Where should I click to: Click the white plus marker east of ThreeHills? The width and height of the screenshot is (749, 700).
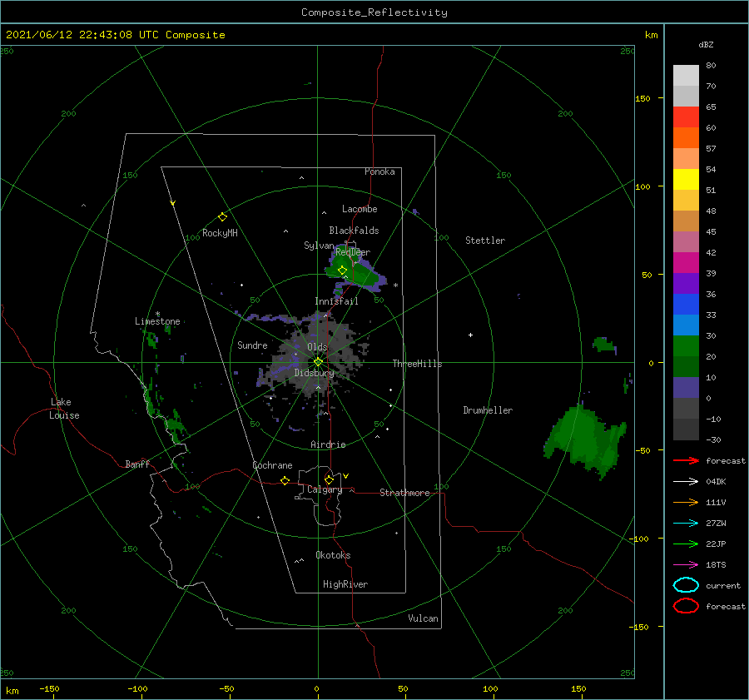point(470,335)
